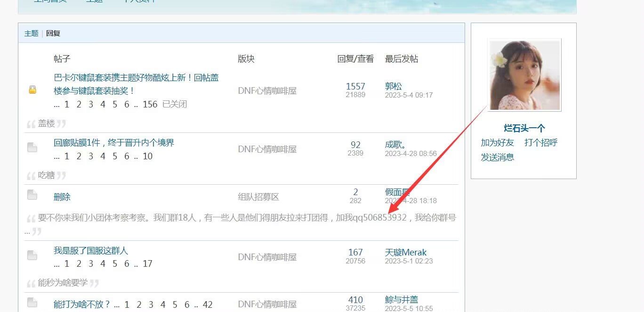Open last poster 天璇Merak profile

pos(405,252)
